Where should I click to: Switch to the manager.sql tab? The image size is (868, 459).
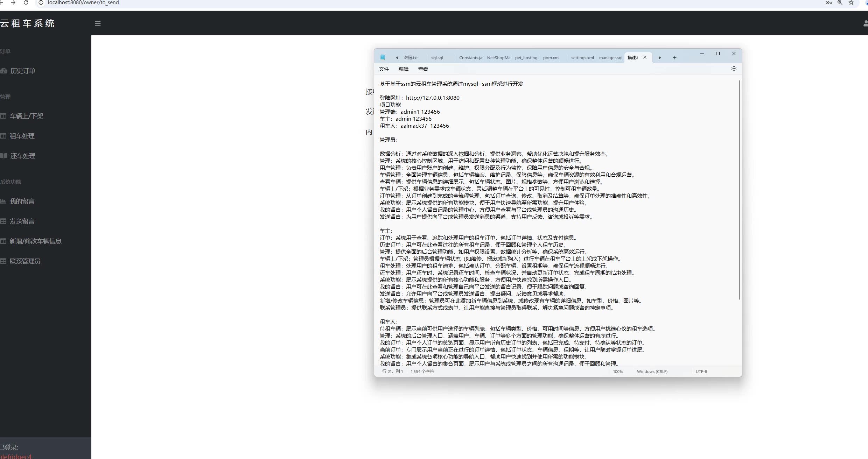tap(610, 58)
